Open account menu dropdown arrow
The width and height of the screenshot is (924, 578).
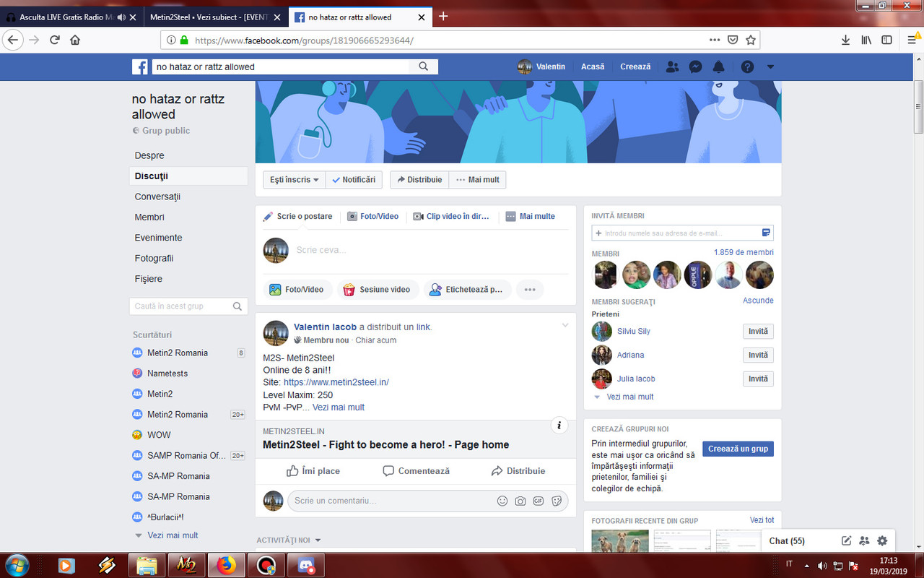click(770, 67)
